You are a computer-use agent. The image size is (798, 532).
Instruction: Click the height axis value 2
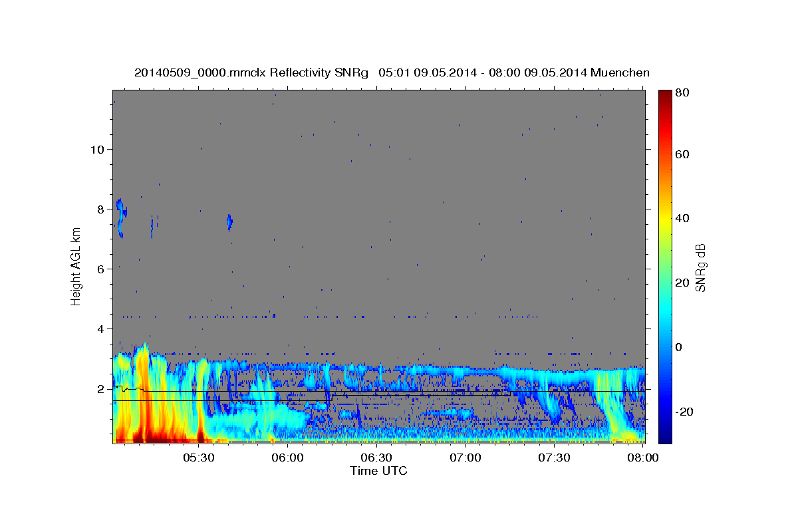(x=100, y=388)
